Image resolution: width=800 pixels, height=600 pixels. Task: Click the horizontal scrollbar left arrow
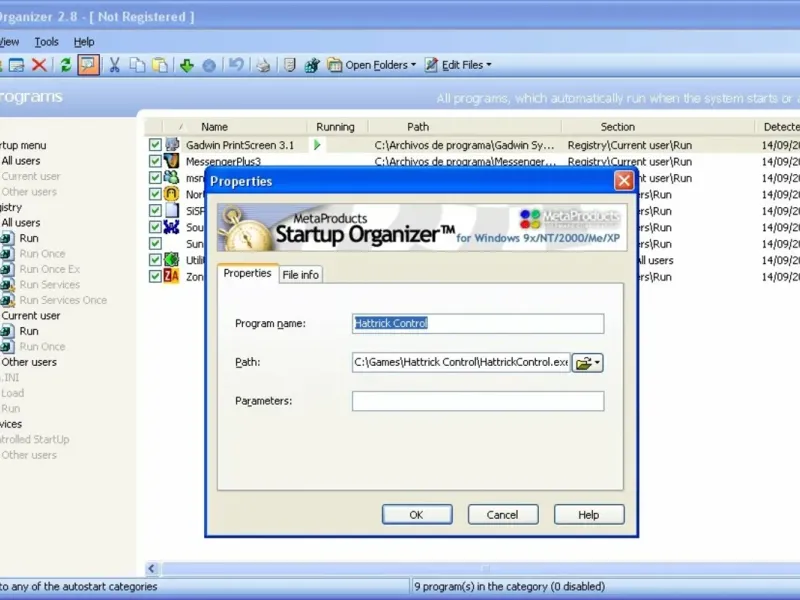152,568
